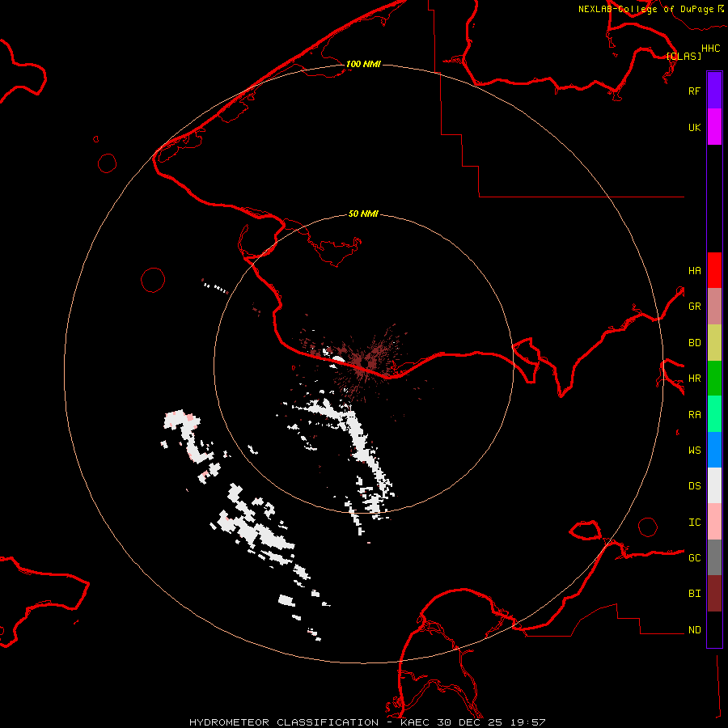The width and height of the screenshot is (728, 728).
Task: Select the IC light pink legend block
Action: [714, 522]
